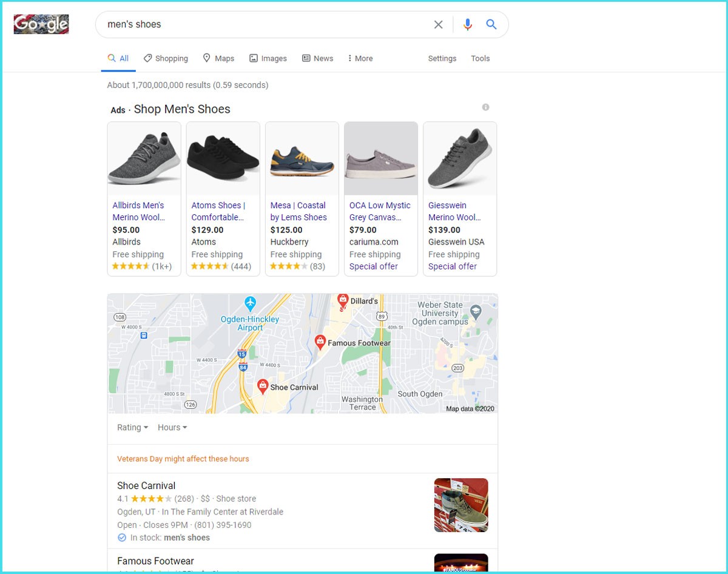This screenshot has height=574, width=728.
Task: Open Giesswein Merino Wool link
Action: (454, 211)
